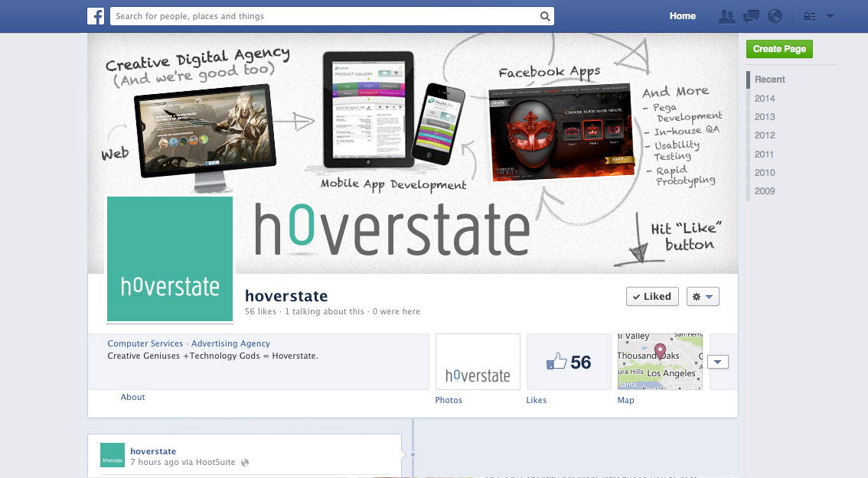Viewport: 868px width, 478px height.
Task: Open the Photos thumbnail box
Action: (478, 362)
